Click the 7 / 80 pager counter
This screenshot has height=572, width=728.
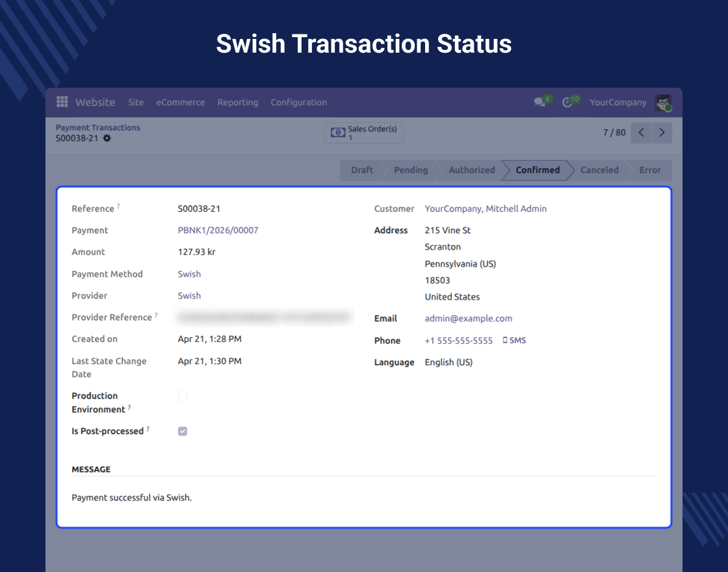614,133
